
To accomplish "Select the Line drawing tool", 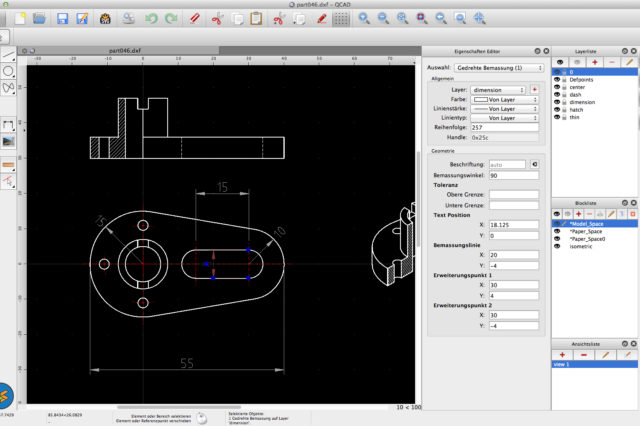I will point(9,55).
